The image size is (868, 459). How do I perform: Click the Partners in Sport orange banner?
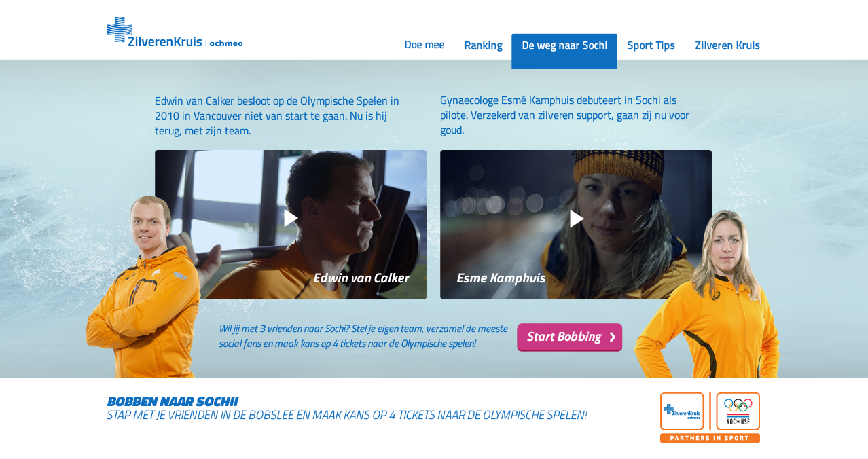[710, 438]
